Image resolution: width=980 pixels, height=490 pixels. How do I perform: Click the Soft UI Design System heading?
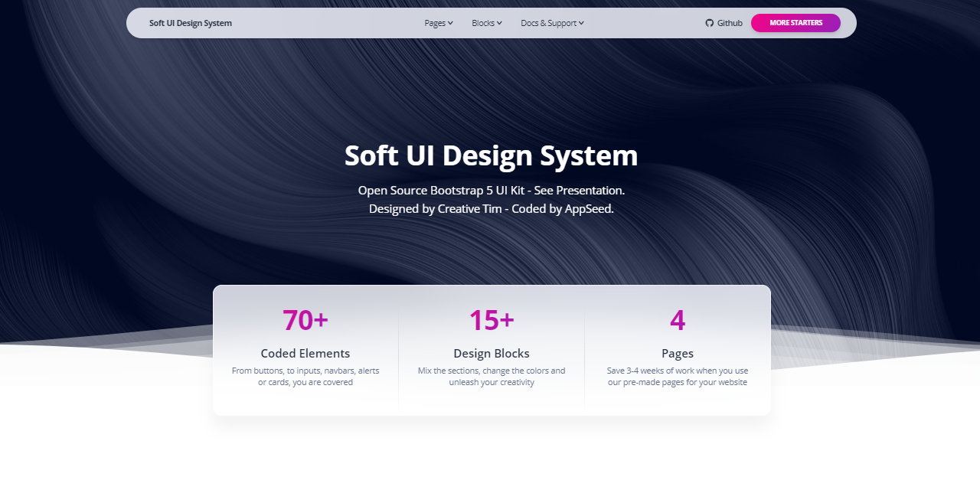click(x=491, y=155)
